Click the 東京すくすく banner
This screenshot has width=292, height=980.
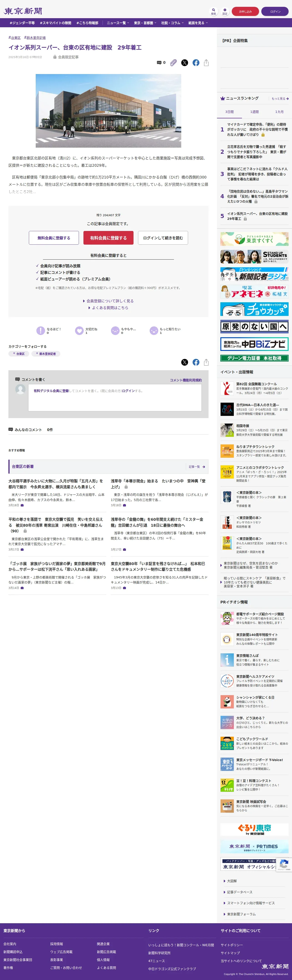click(x=254, y=239)
